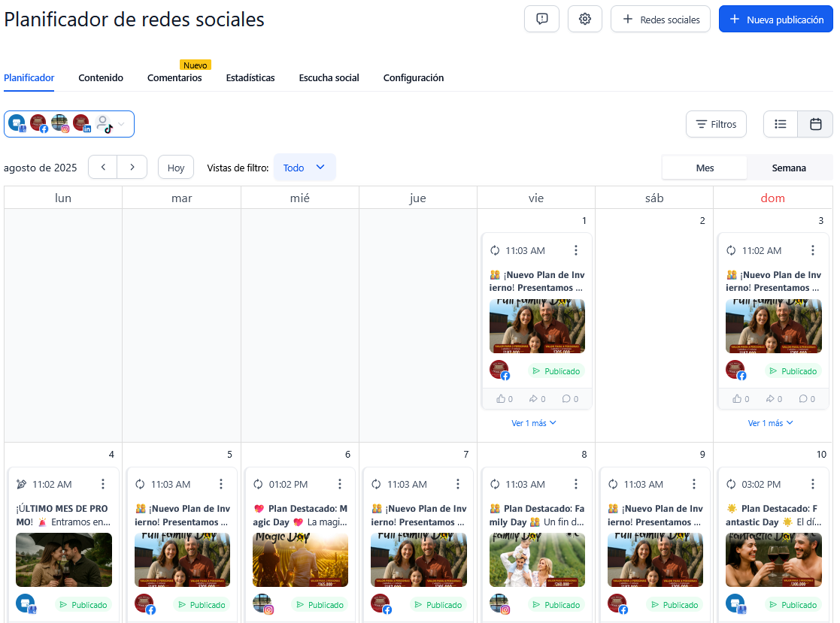The width and height of the screenshot is (840, 623).
Task: Click the Hoy button
Action: click(x=176, y=168)
